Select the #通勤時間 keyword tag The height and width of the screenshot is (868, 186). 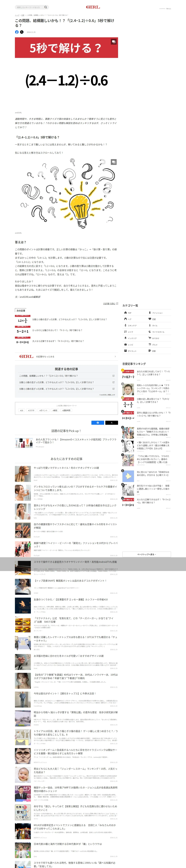pyautogui.click(x=66, y=410)
